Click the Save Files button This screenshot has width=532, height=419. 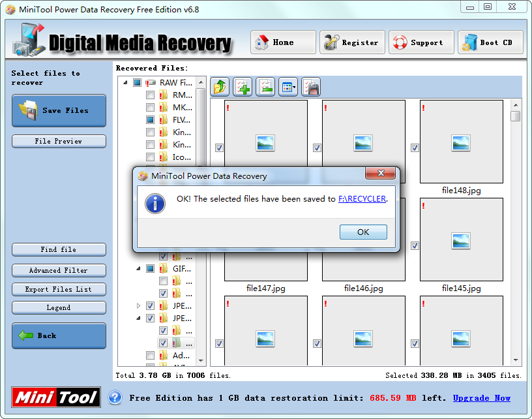tap(59, 111)
